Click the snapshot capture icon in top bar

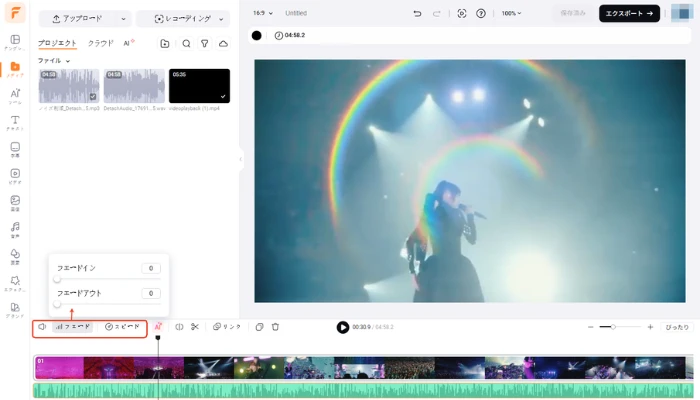[462, 13]
